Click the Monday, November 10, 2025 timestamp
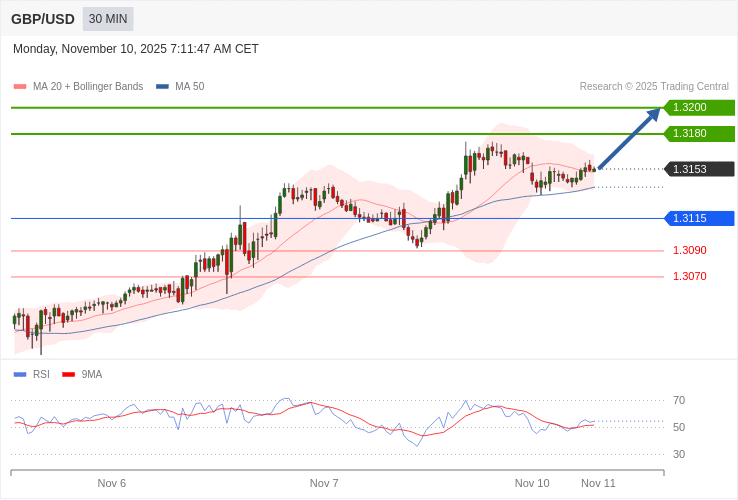Viewport: 738px width, 500px height. (136, 49)
